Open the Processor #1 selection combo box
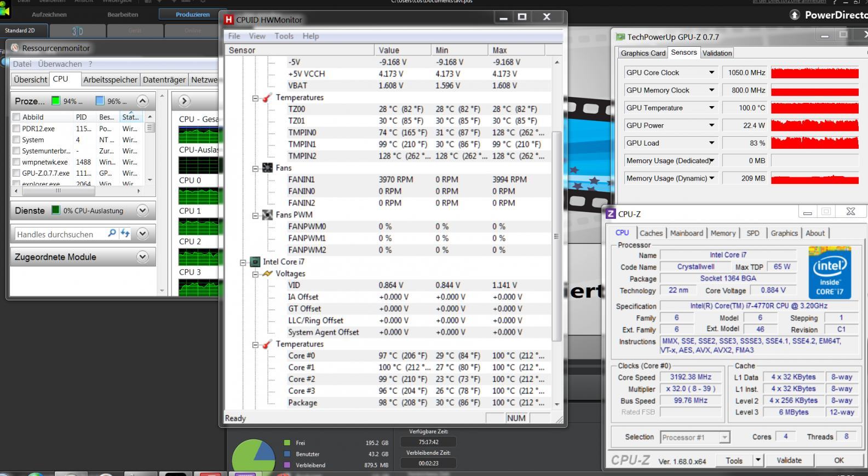Viewport: 868px width, 476px height. (x=695, y=437)
